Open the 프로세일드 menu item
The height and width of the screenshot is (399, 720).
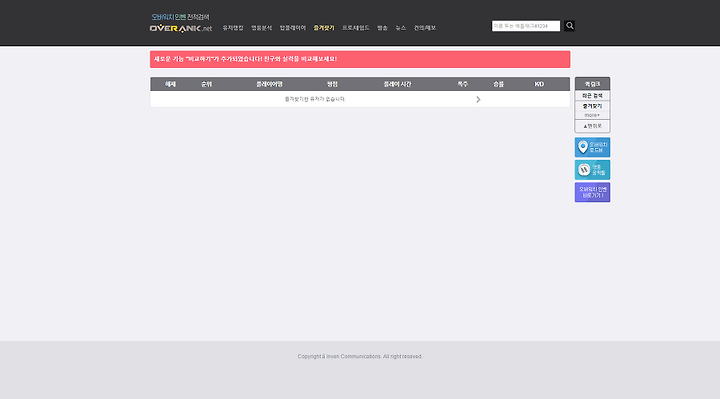[x=355, y=28]
